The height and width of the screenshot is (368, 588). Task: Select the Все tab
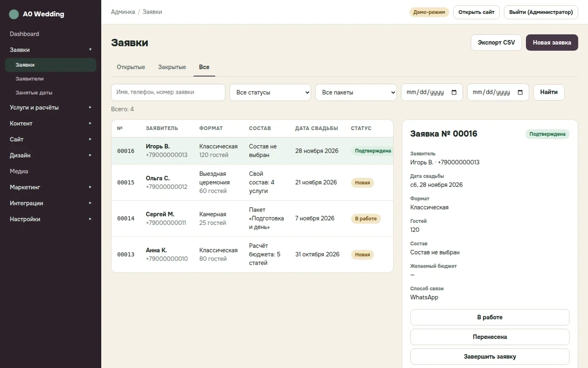(x=204, y=67)
